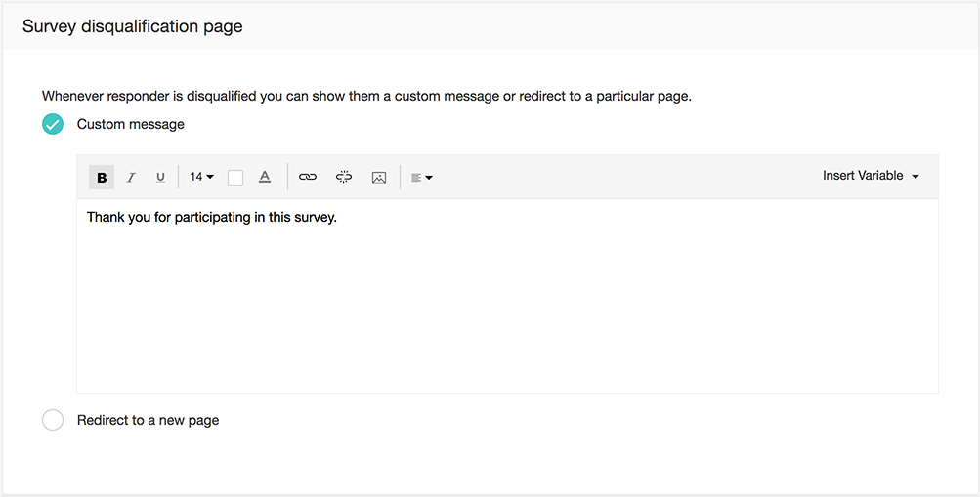This screenshot has width=980, height=497.
Task: Open the text alignment dropdown
Action: pos(422,178)
